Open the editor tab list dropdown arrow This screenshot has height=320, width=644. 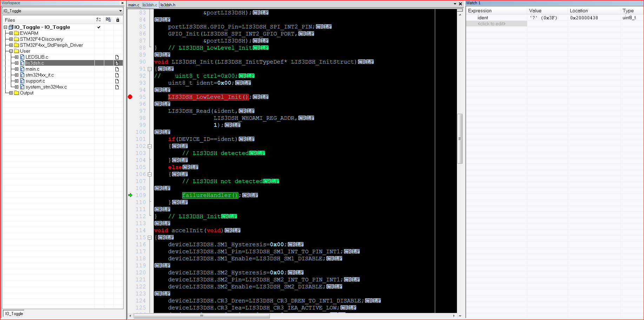[455, 4]
